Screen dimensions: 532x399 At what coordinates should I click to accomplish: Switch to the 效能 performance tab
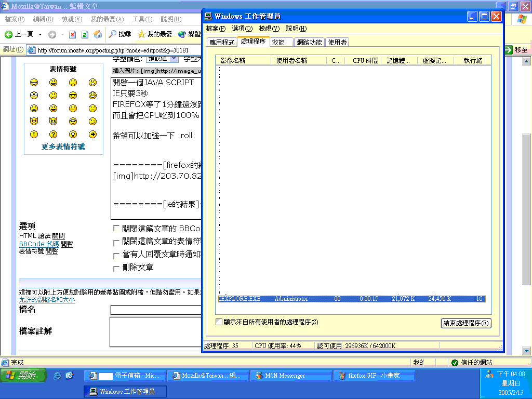tap(278, 42)
